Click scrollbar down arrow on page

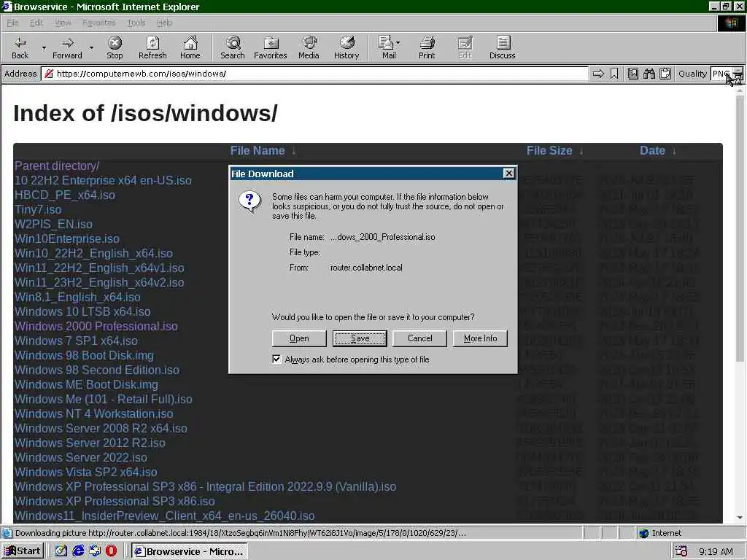click(740, 518)
